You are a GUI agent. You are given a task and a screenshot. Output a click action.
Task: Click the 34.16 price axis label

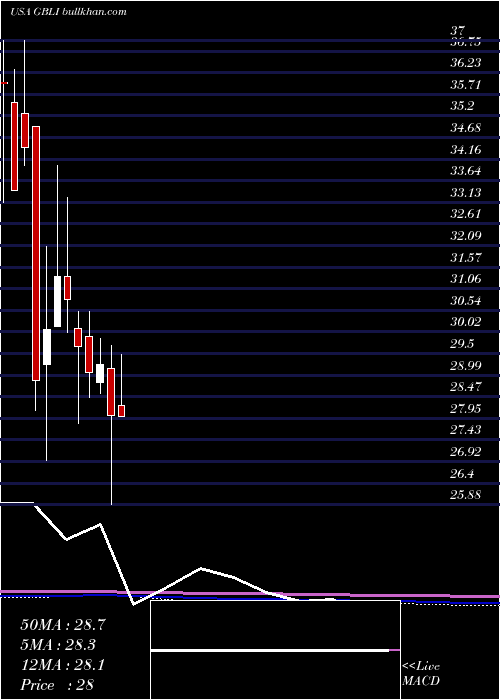pyautogui.click(x=466, y=149)
